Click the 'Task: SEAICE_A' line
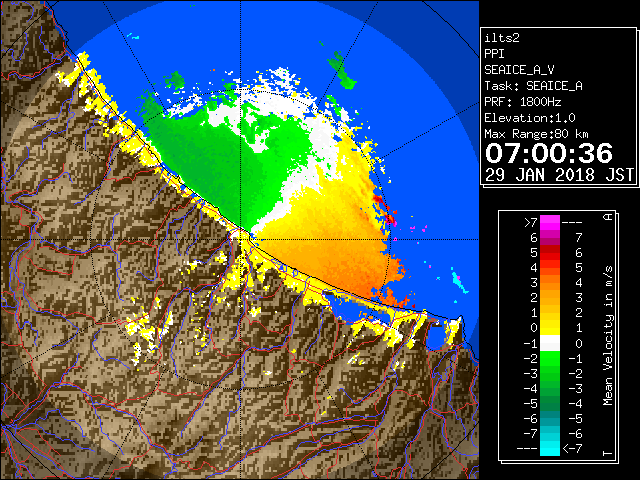The height and width of the screenshot is (480, 640). [533, 86]
